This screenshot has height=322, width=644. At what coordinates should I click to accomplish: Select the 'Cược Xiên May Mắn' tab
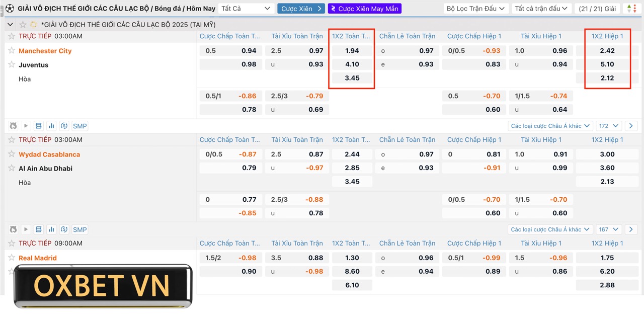pyautogui.click(x=364, y=9)
